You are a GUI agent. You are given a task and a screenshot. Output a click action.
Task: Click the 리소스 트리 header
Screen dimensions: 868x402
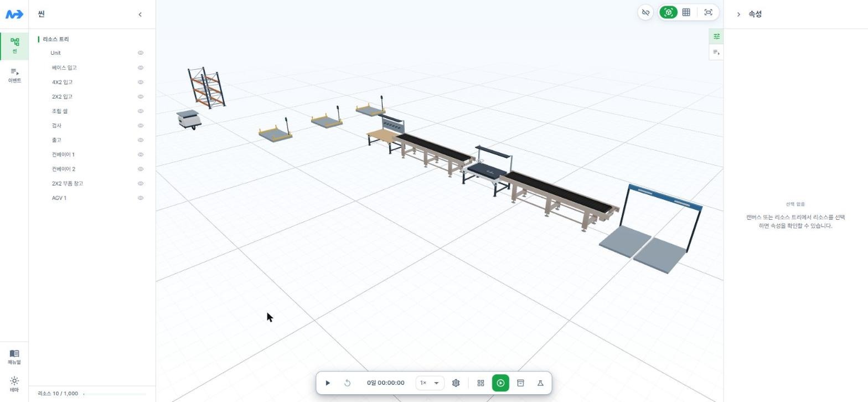[56, 39]
